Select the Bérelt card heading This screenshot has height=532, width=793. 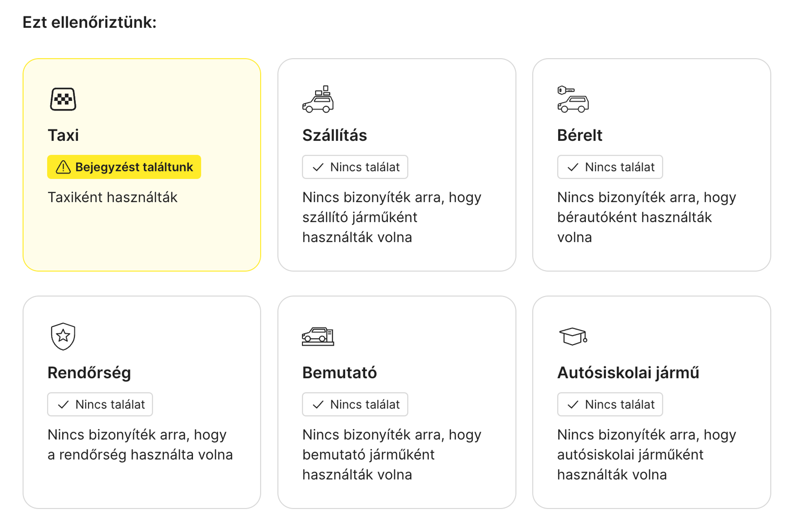pos(580,135)
